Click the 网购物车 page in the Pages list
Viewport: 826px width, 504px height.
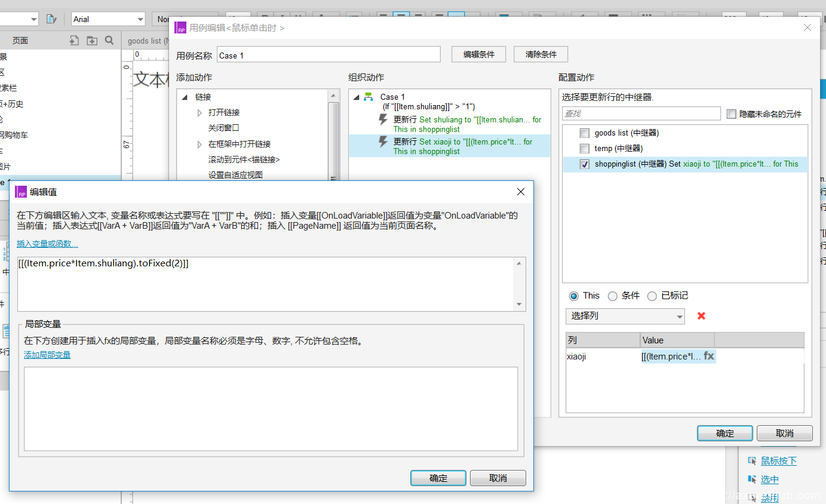[x=14, y=135]
